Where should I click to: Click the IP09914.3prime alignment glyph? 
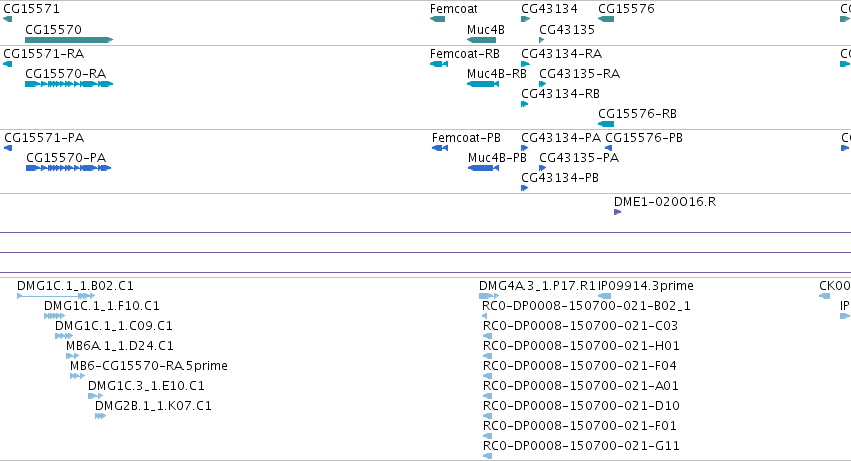[x=605, y=296]
